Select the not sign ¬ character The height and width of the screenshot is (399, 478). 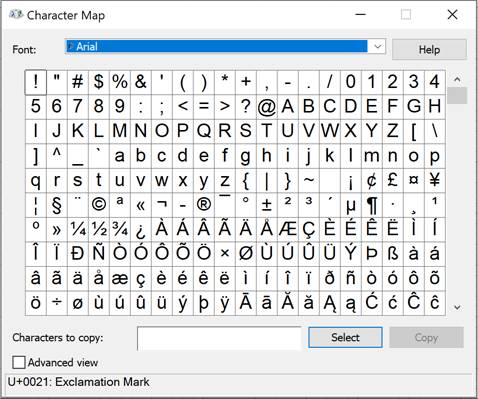[x=162, y=205]
